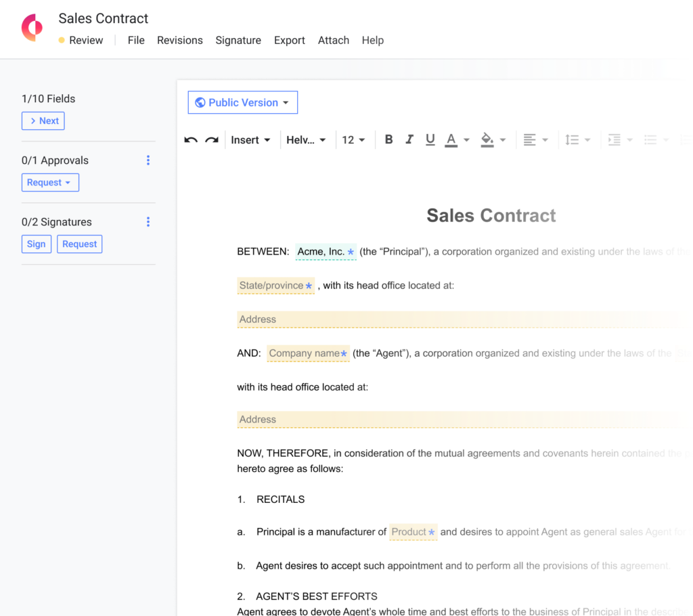Click the Next field button

point(43,121)
